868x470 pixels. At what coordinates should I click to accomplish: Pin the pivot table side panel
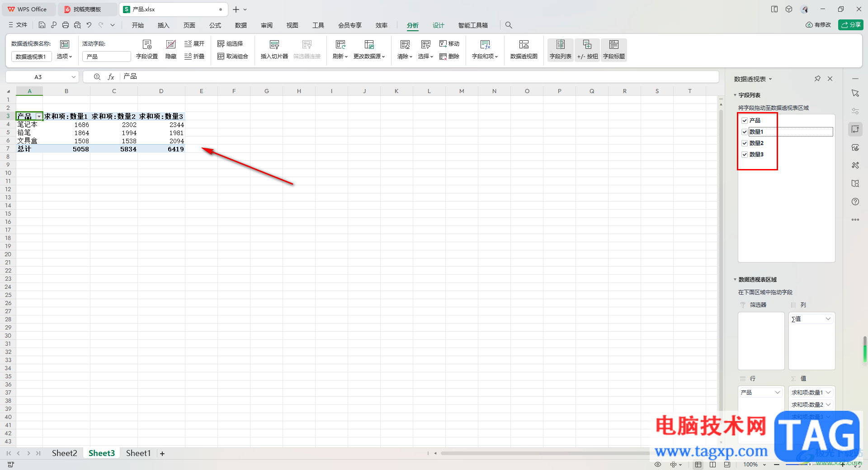pos(817,79)
